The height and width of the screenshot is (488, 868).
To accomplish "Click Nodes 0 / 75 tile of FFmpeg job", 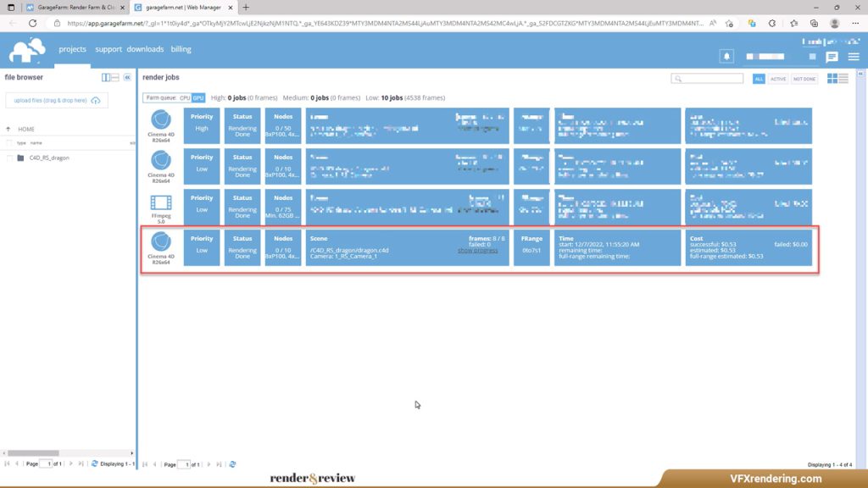I will click(x=283, y=207).
